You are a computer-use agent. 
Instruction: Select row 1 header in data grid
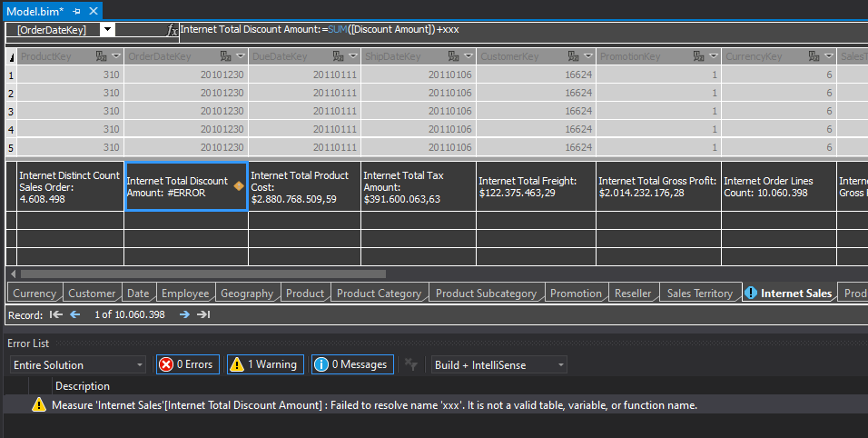(11, 75)
